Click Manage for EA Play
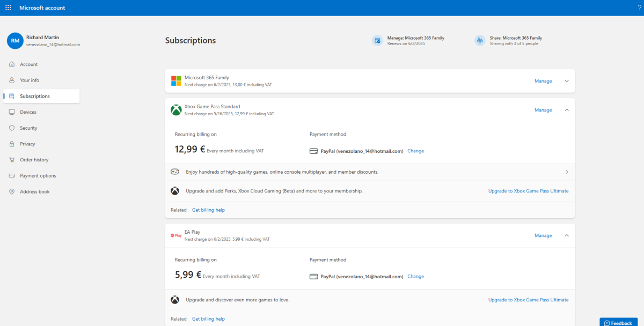The width and height of the screenshot is (644, 326). tap(543, 235)
